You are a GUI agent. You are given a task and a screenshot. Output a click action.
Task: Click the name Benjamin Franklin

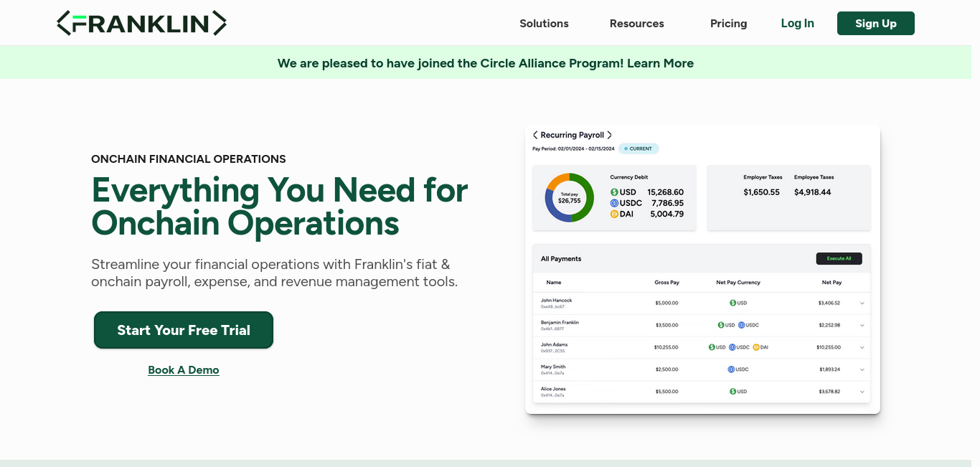[x=560, y=323]
